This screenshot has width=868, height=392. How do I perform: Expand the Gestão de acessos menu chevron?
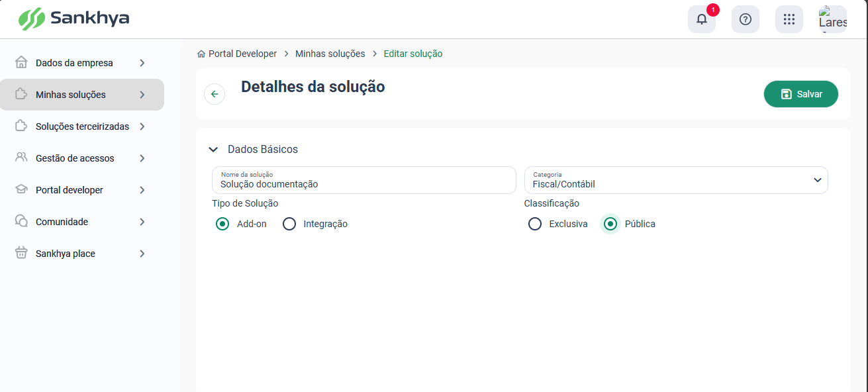click(142, 158)
